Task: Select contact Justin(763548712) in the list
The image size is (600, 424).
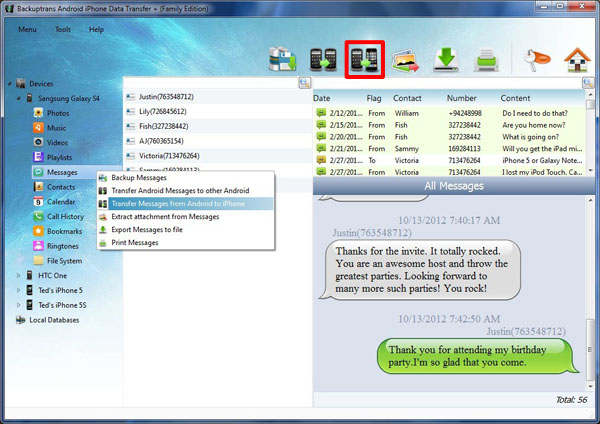Action: tap(218, 97)
